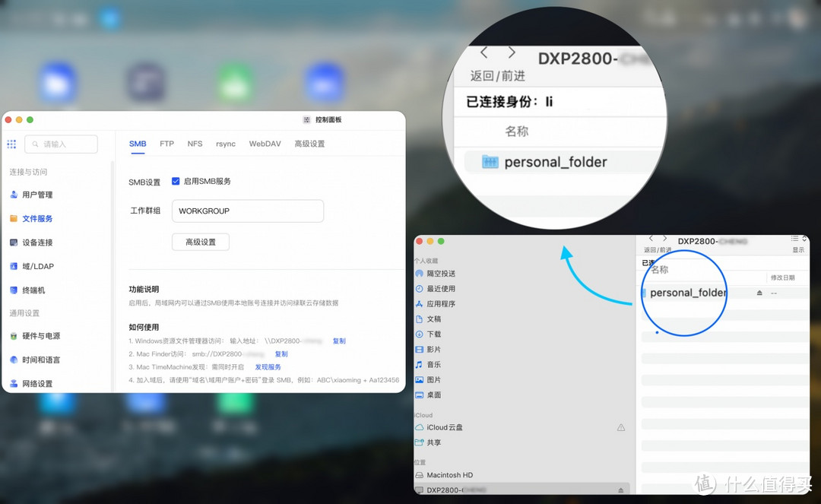Switch to the rsync tab
Viewport: 821px width, 504px height.
point(225,143)
